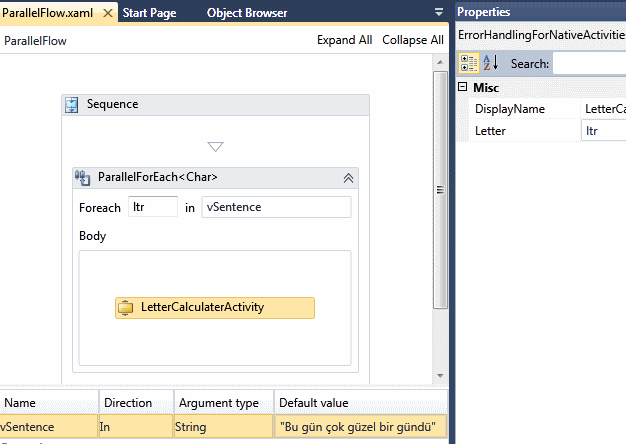Click the ParallelFlow breadcrumb

coord(36,41)
